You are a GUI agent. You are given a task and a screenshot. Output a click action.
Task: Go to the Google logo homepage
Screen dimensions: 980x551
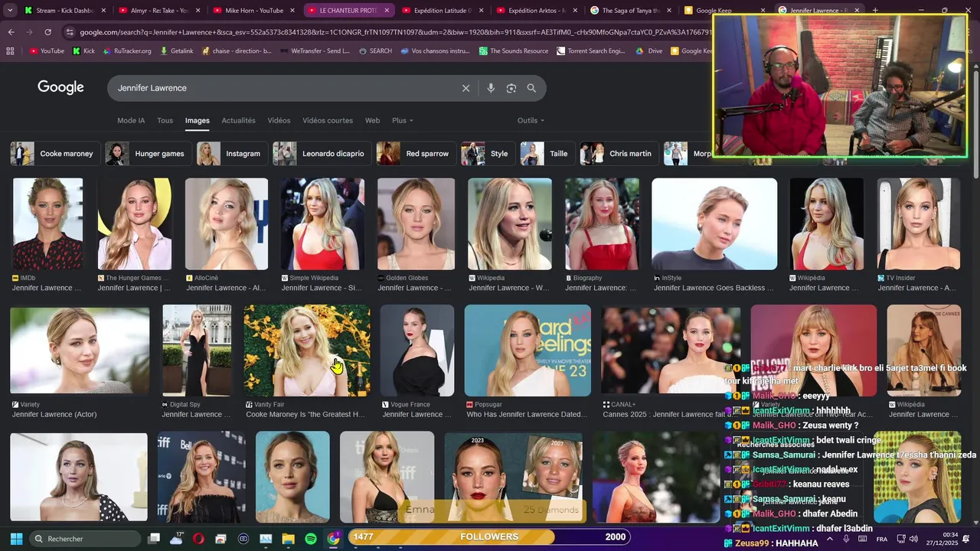60,87
